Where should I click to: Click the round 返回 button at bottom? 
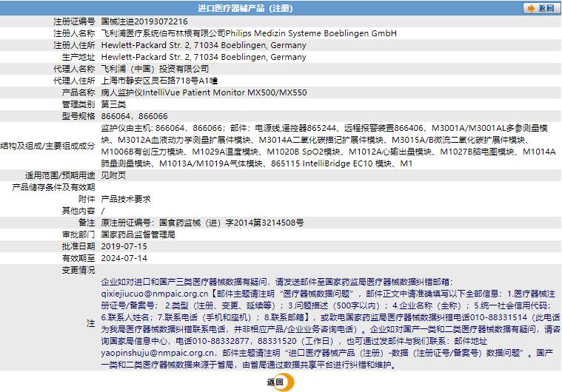click(281, 382)
